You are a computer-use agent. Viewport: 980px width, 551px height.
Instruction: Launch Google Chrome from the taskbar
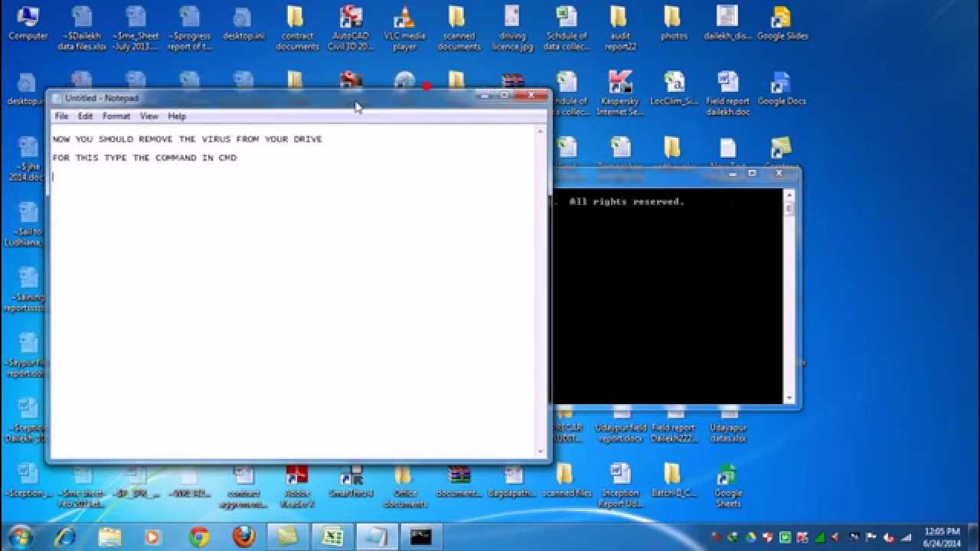click(x=199, y=536)
